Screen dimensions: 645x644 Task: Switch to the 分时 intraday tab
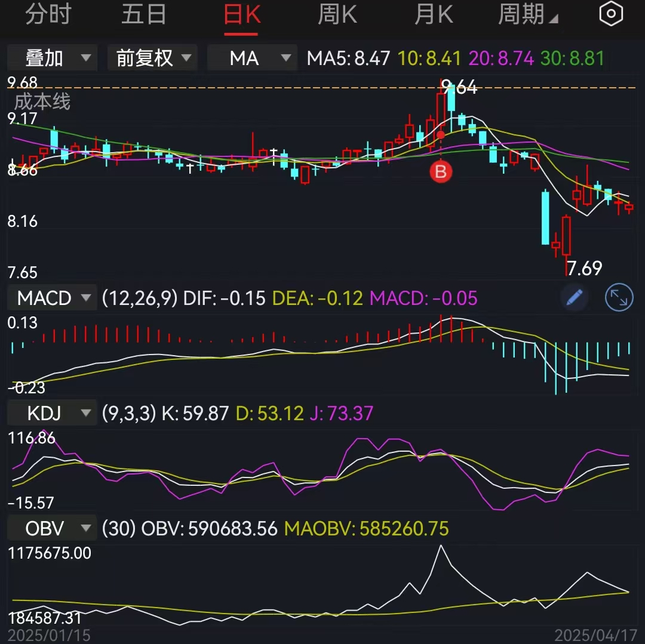pyautogui.click(x=48, y=14)
